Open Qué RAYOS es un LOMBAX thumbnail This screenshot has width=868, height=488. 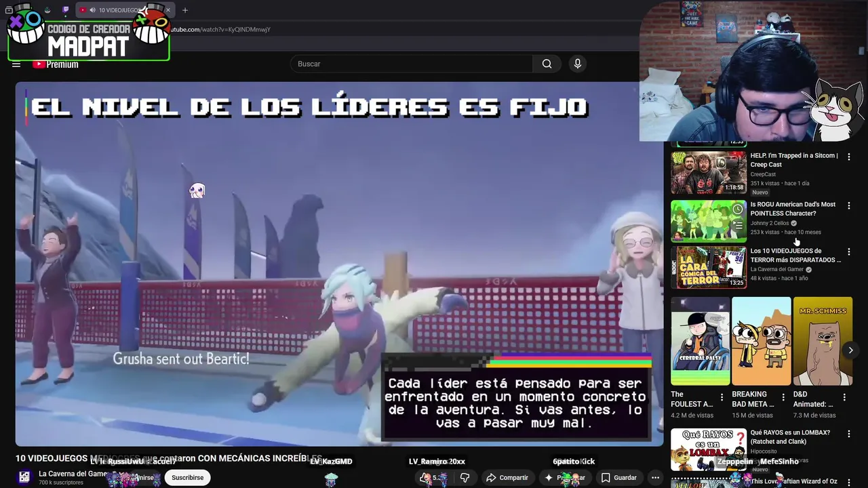click(709, 449)
